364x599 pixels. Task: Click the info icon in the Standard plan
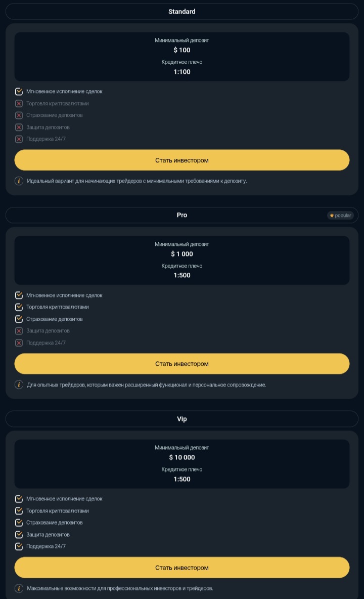(x=19, y=181)
